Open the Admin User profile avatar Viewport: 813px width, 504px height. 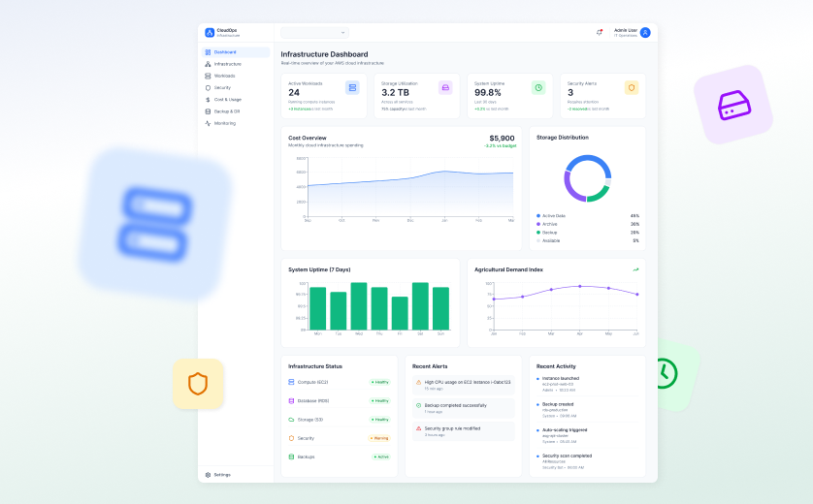click(x=645, y=32)
